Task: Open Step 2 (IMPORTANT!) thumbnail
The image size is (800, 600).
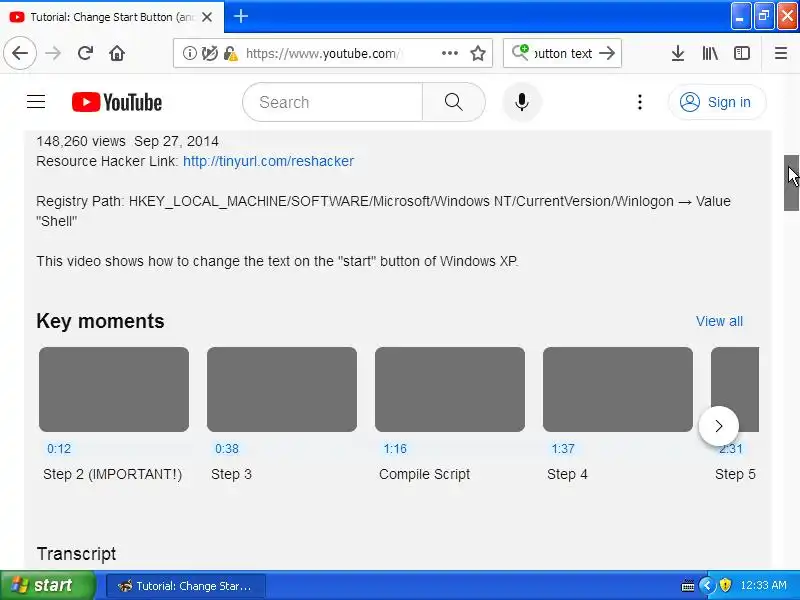Action: (114, 389)
